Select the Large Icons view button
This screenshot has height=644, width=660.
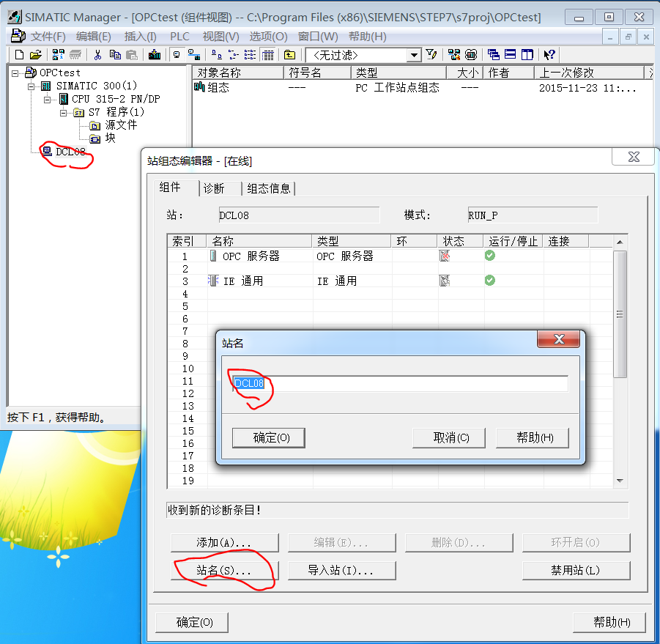pos(216,55)
